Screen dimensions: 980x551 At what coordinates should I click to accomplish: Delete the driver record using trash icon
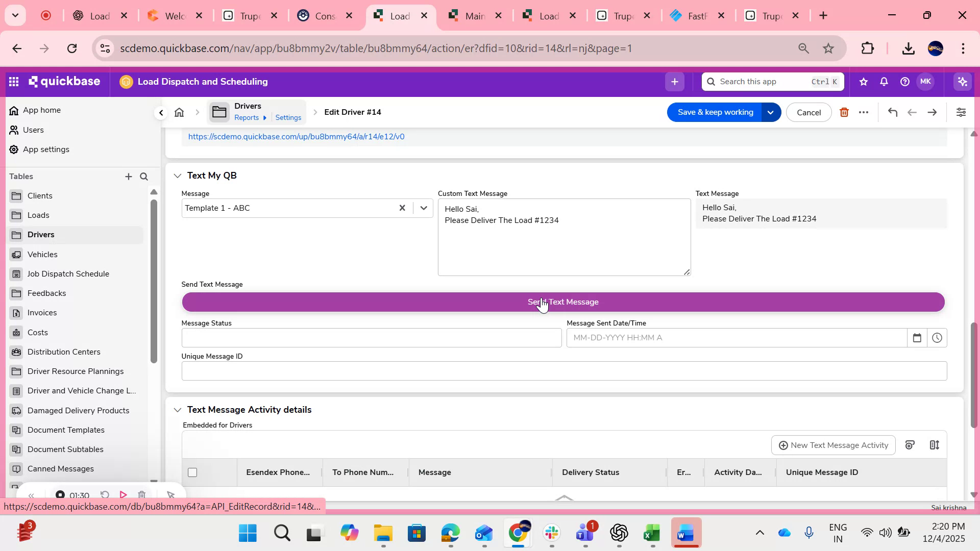(844, 112)
